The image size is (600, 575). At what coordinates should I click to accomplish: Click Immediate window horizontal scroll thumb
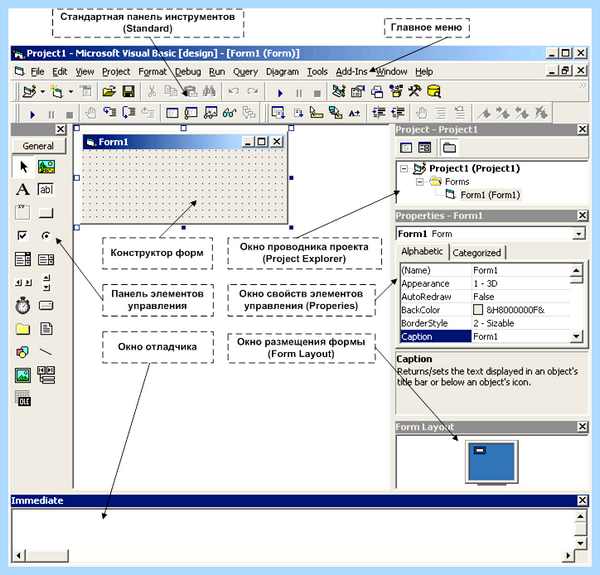[47, 555]
